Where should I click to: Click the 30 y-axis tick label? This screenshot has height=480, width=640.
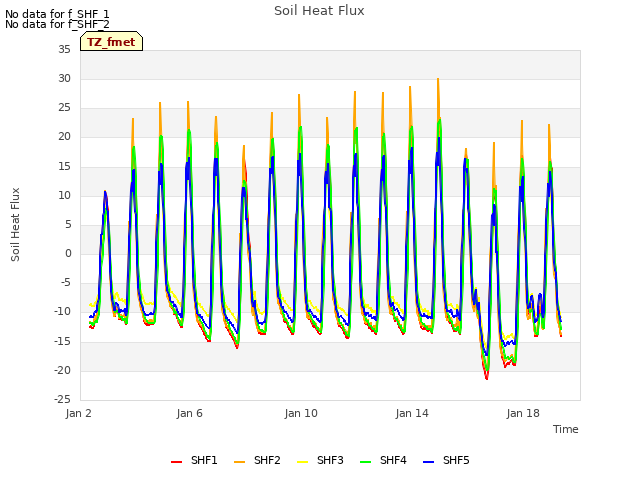(x=64, y=78)
